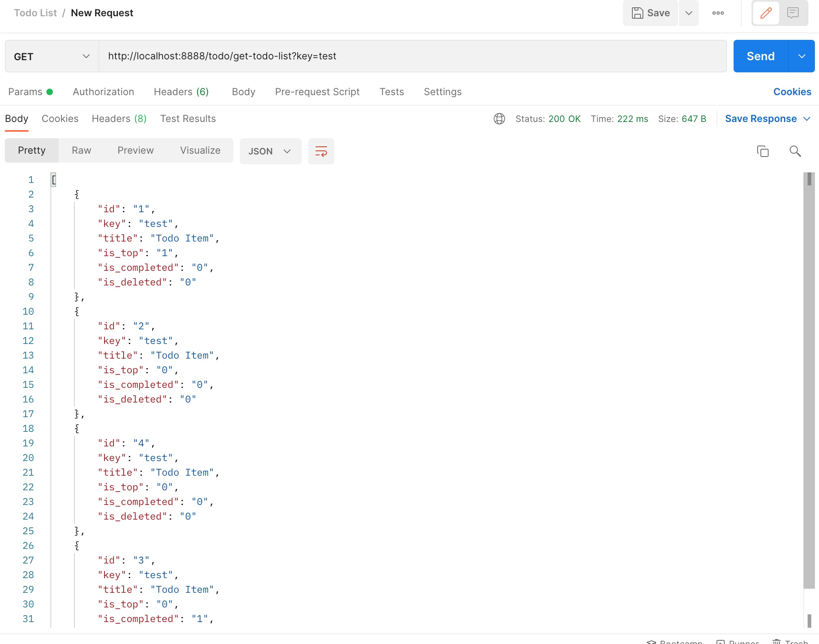Search the response with magnifier icon
Screen dimensions: 819x644
coord(795,151)
